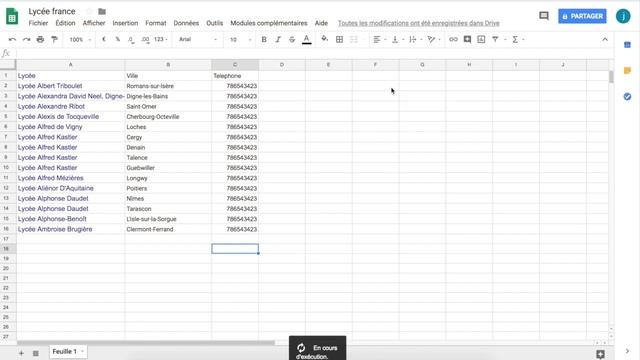Open the Fichier menu
The height and width of the screenshot is (360, 640).
(x=38, y=23)
